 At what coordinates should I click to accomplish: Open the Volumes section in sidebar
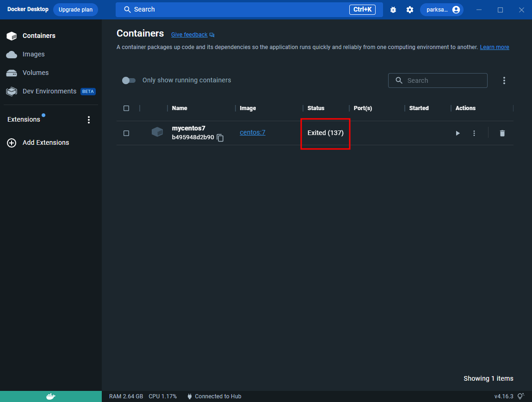(x=51, y=73)
